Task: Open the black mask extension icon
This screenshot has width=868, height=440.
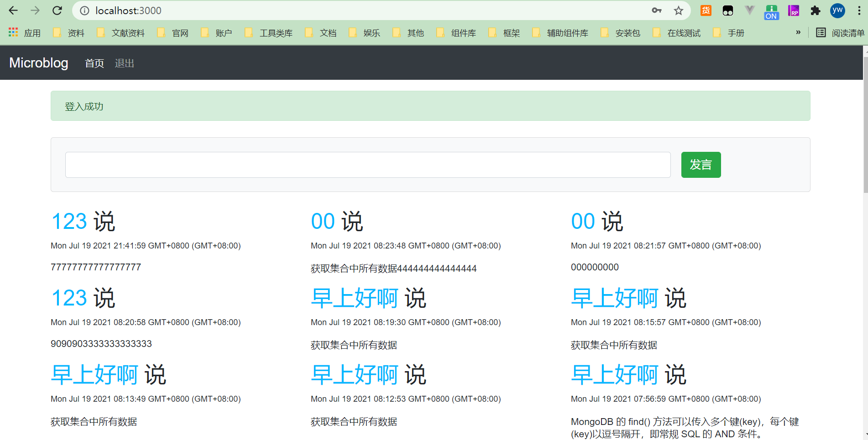Action: 728,10
